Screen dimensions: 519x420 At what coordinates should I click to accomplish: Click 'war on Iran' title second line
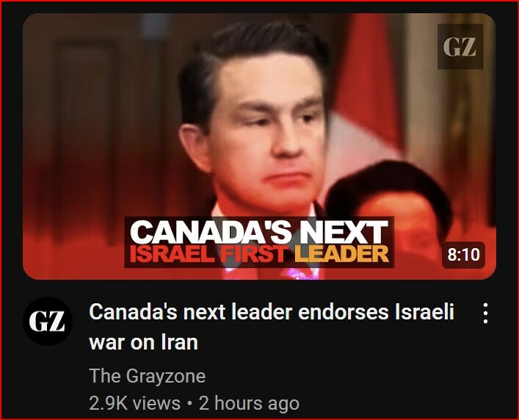(x=144, y=342)
